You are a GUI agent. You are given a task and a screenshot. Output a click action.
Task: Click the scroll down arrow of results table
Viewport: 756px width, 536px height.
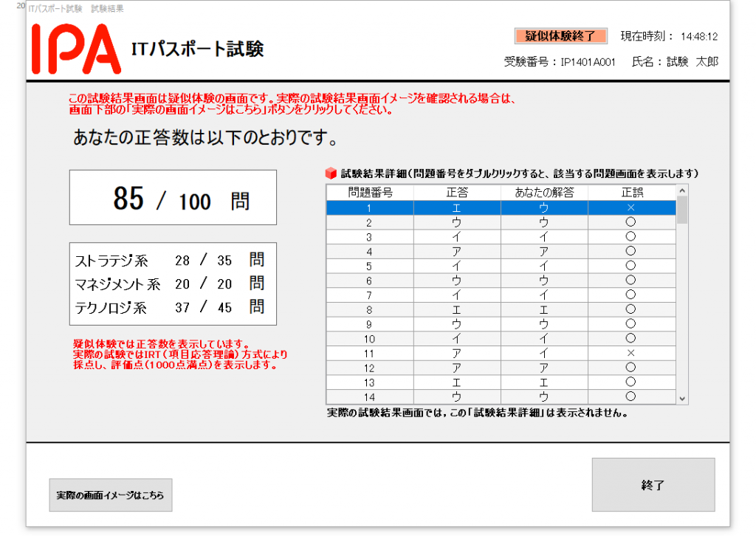682,399
